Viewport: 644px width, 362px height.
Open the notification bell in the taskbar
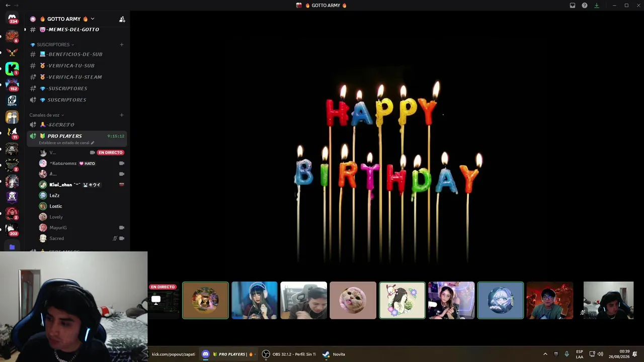tap(635, 354)
